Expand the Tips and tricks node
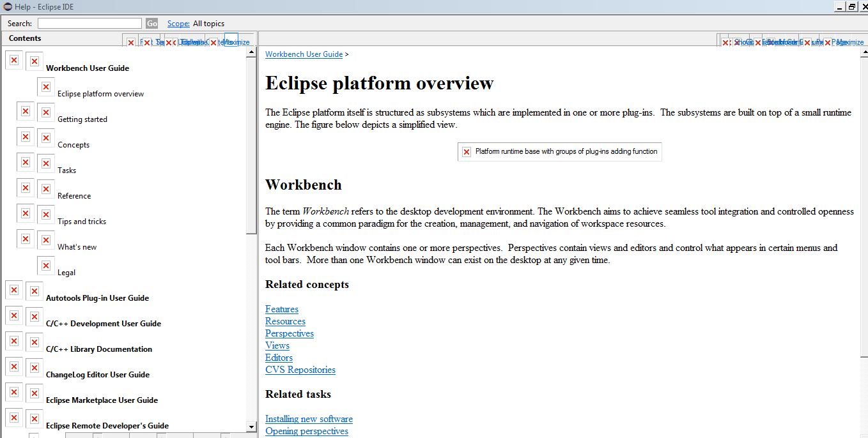Image resolution: width=868 pixels, height=438 pixels. (26, 213)
